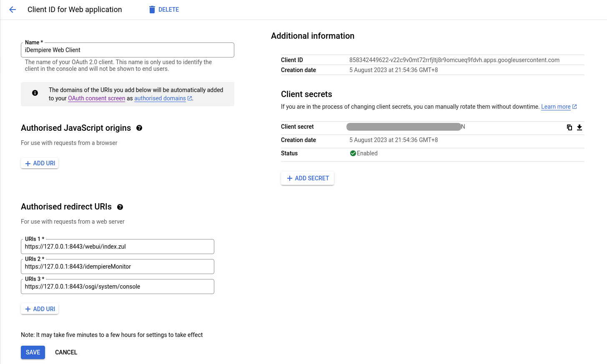Click the Name field iDempiere Web Client
Viewport: 607px width, 364px height.
127,50
